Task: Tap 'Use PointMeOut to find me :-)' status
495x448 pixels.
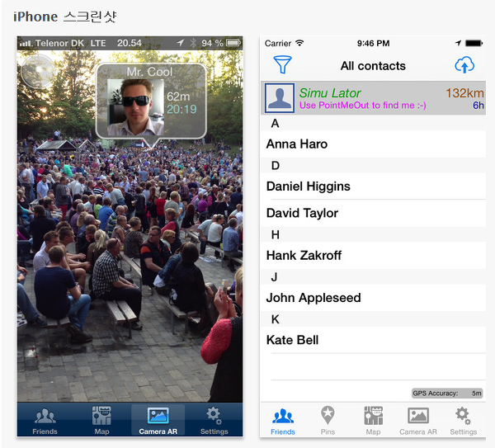Action: pyautogui.click(x=363, y=105)
